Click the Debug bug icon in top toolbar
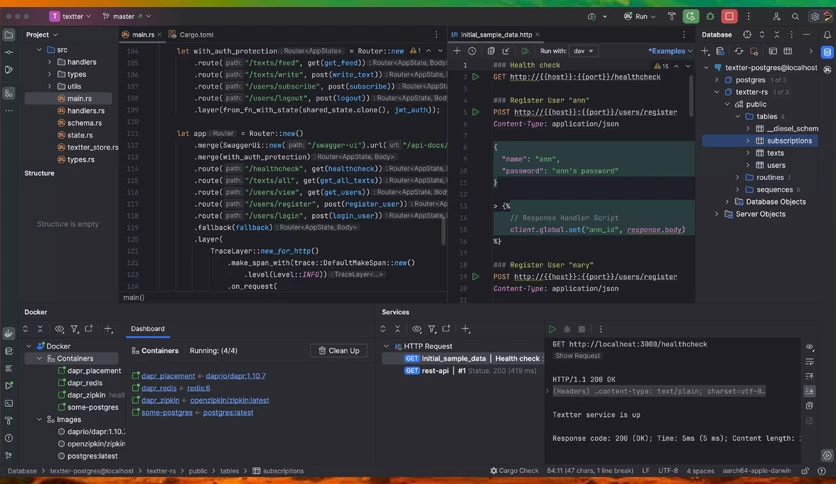This screenshot has height=484, width=836. pyautogui.click(x=710, y=17)
